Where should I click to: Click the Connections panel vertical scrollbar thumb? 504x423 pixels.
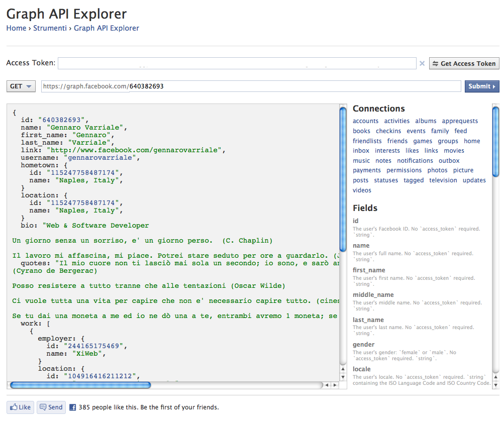click(x=495, y=142)
